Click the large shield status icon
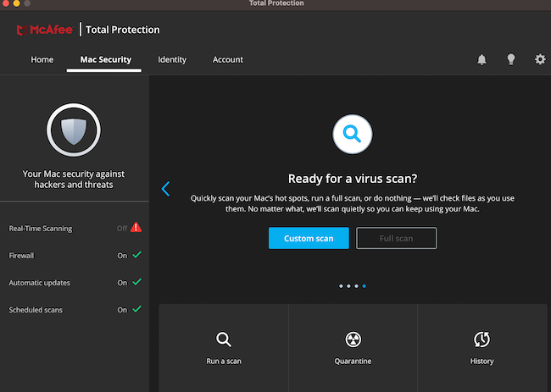Screen dimensions: 551x392 point(74,130)
